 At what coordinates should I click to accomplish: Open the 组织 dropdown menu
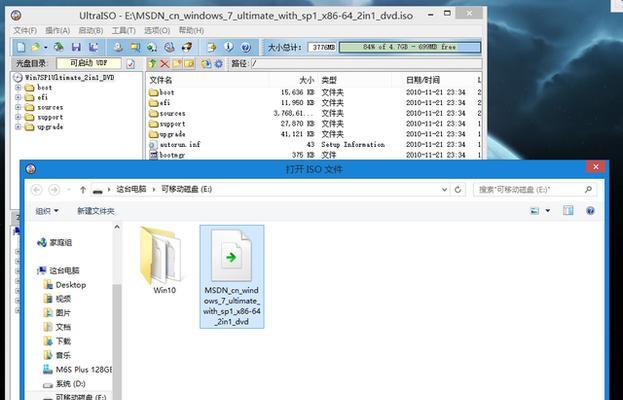[x=47, y=211]
